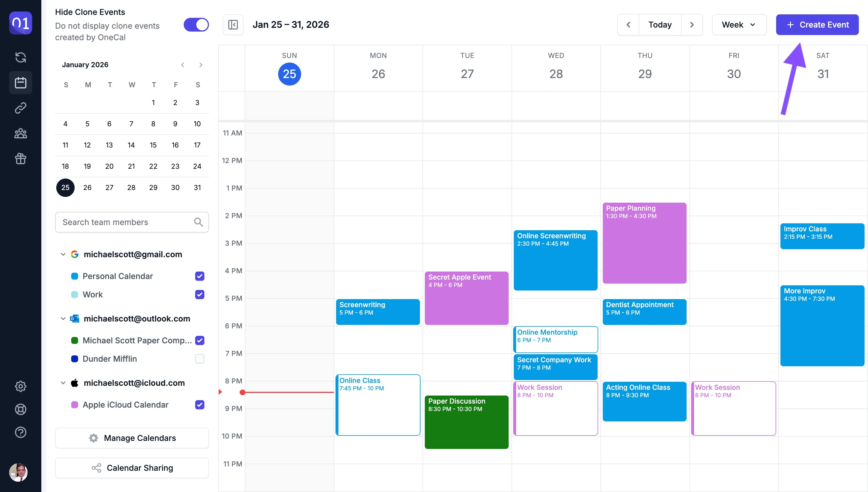Screen dimensions: 868x492
Task: Open Calendar Sharing
Action: pos(132,468)
